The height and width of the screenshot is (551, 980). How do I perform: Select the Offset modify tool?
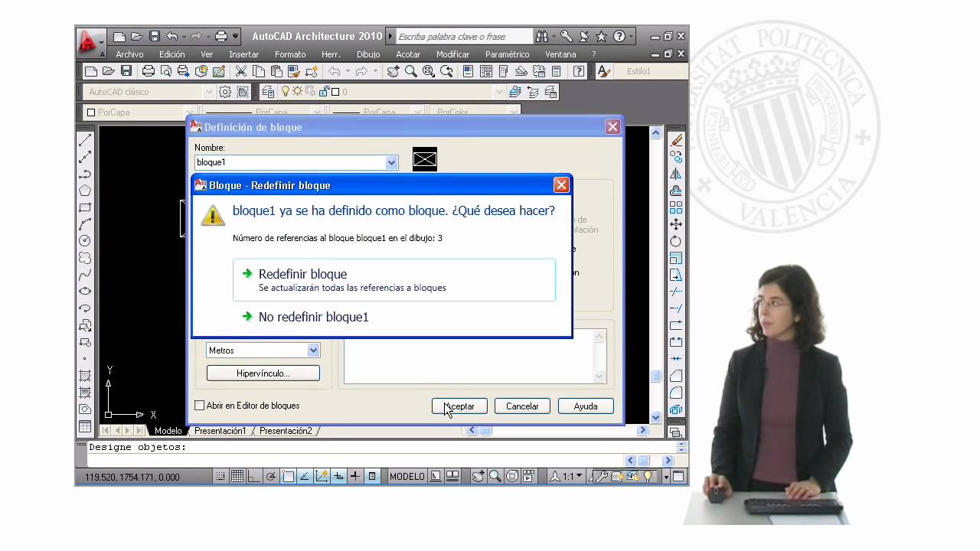tap(676, 191)
